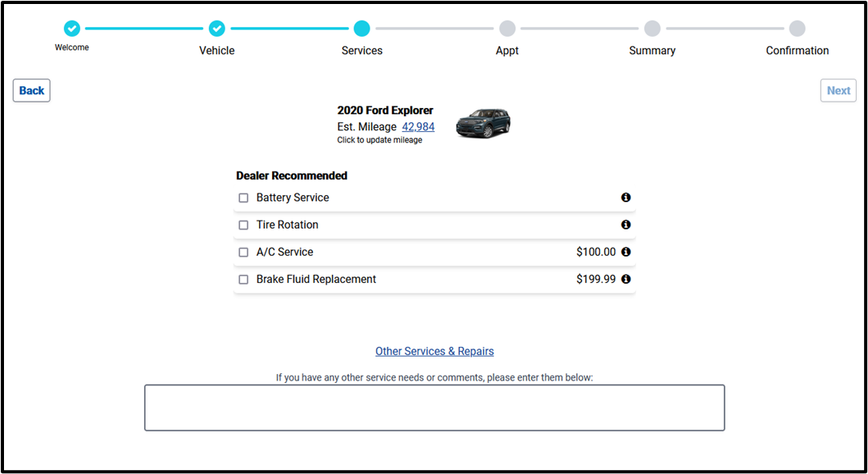Click the Ford Explorer vehicle image
Viewport: 868px width, 474px height.
pyautogui.click(x=483, y=124)
